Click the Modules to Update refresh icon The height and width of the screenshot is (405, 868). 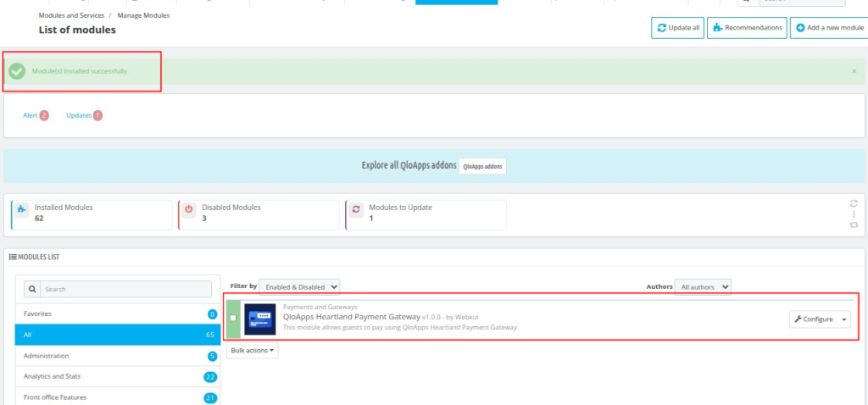[x=356, y=209]
